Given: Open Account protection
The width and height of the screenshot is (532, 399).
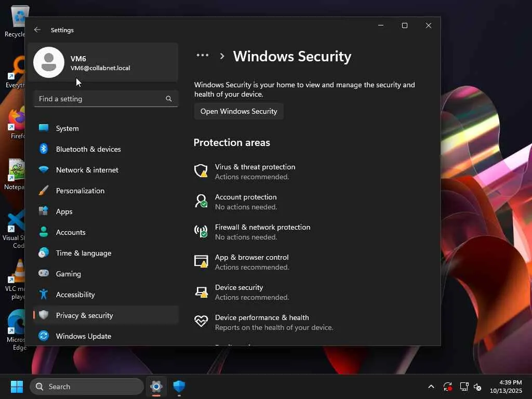Looking at the screenshot, I should click(246, 202).
